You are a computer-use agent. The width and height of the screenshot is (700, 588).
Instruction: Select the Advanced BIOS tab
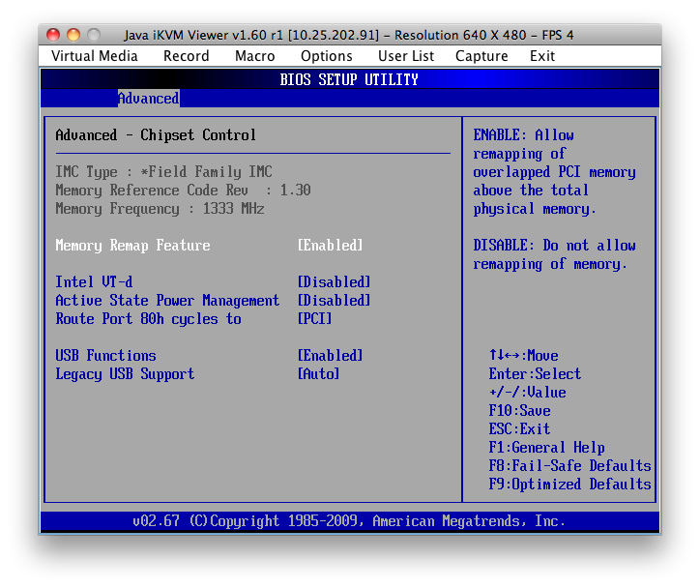[148, 99]
